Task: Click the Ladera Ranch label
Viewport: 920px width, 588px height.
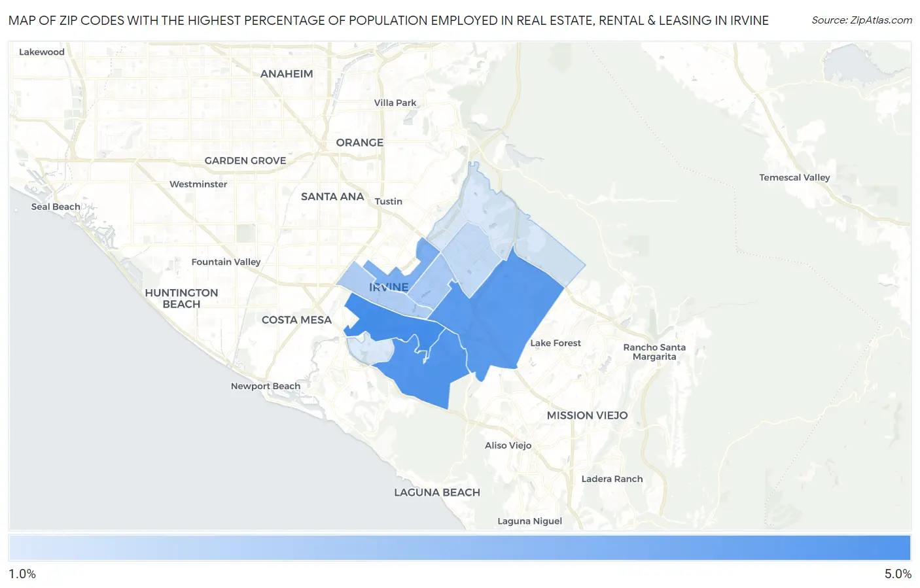Action: 612,479
